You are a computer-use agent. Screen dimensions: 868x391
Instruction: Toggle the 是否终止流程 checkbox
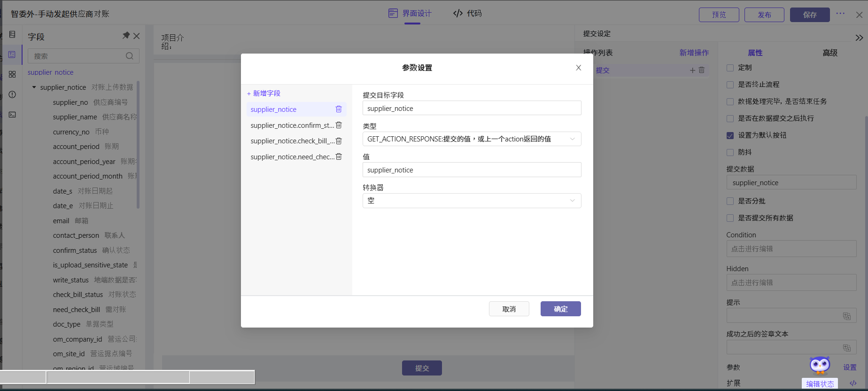[730, 85]
